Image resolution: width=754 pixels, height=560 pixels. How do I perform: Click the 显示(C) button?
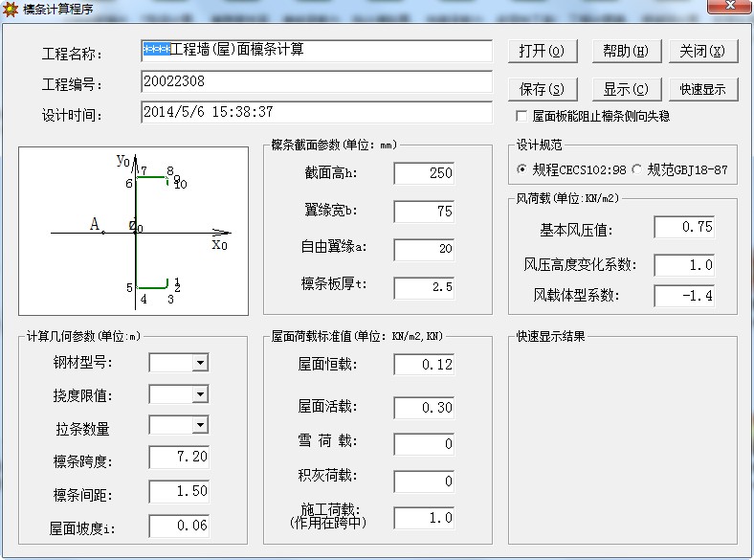point(627,89)
